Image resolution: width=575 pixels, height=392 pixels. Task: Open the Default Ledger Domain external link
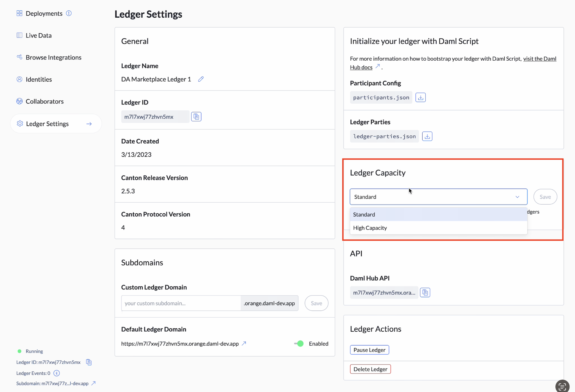(x=244, y=343)
